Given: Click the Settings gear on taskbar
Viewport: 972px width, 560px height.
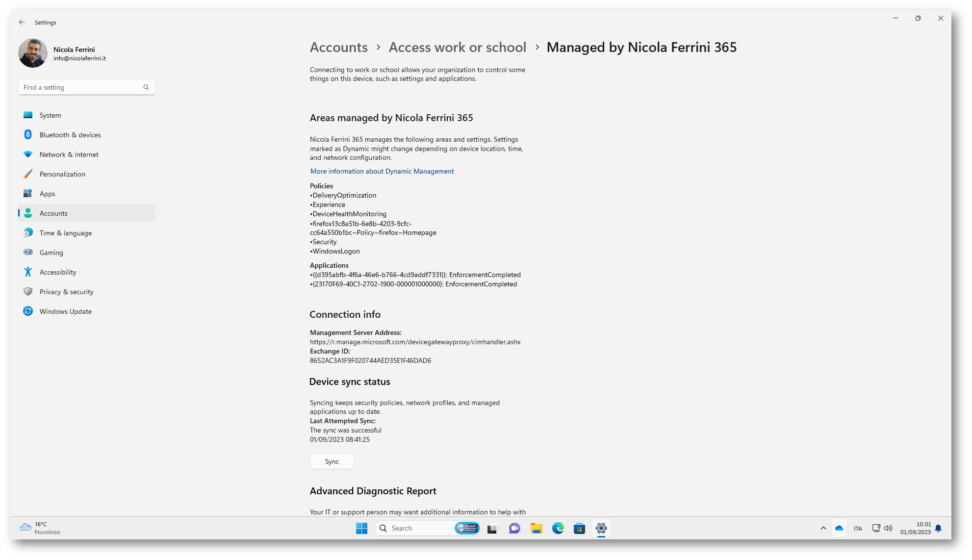Looking at the screenshot, I should click(x=601, y=528).
